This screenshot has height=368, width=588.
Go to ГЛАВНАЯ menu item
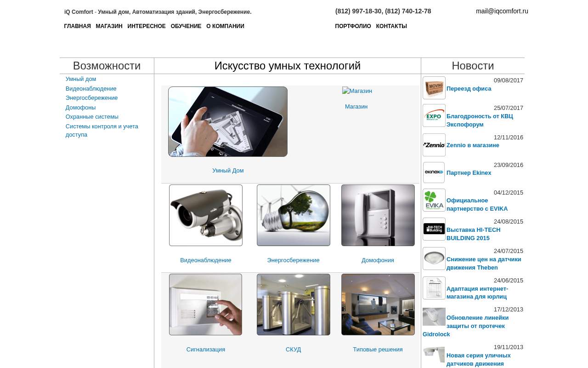78,26
